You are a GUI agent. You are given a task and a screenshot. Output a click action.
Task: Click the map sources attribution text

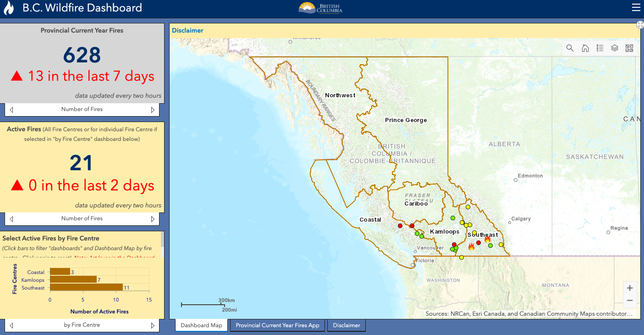[x=529, y=314]
